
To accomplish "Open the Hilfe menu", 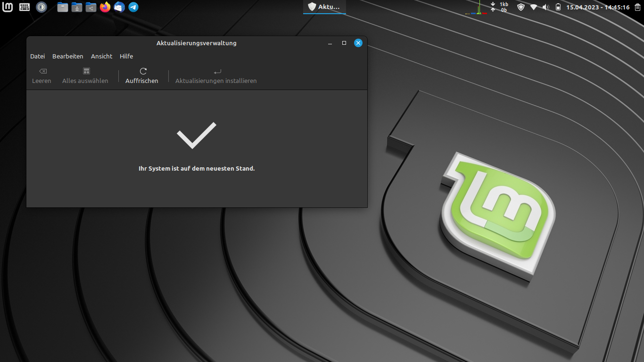I will pos(126,56).
